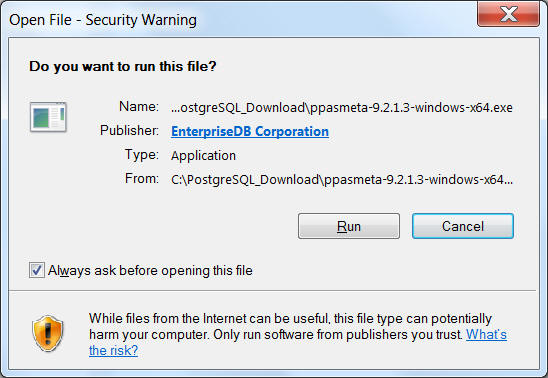
Task: Click the separator line above the warning text
Action: [272, 290]
